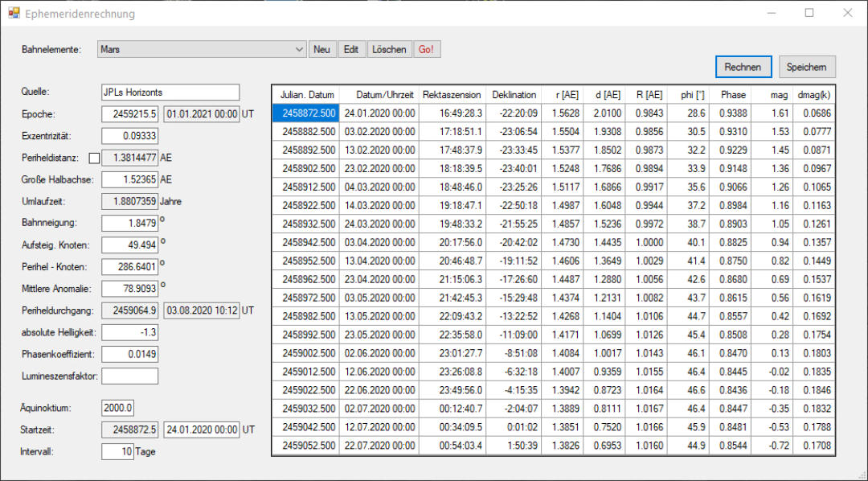Click the Große Halbachse input field

click(x=129, y=179)
